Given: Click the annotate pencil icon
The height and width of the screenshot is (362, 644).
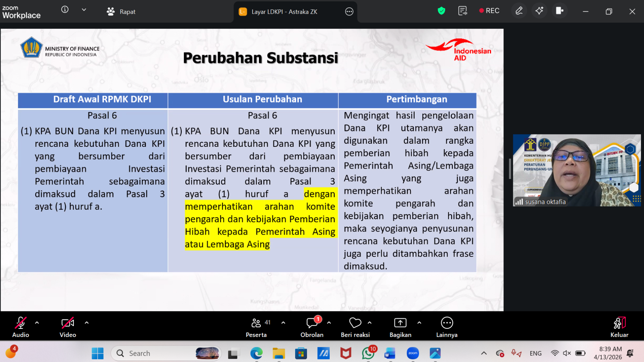Looking at the screenshot, I should click(x=519, y=11).
